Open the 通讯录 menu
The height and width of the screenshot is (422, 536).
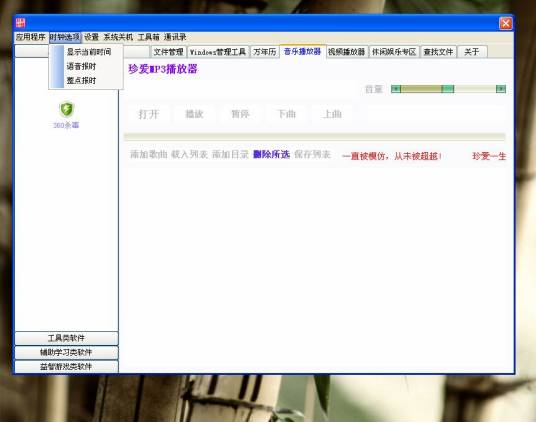coord(175,37)
